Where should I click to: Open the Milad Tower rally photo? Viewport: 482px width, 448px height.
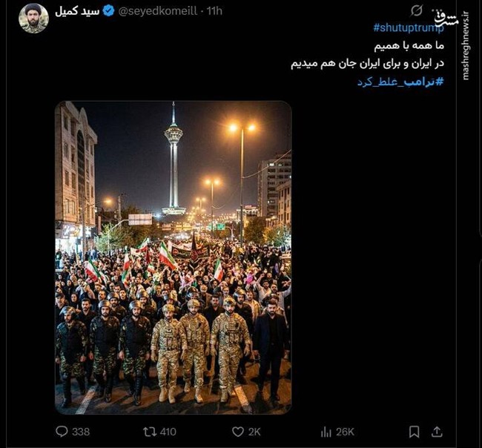point(173,257)
